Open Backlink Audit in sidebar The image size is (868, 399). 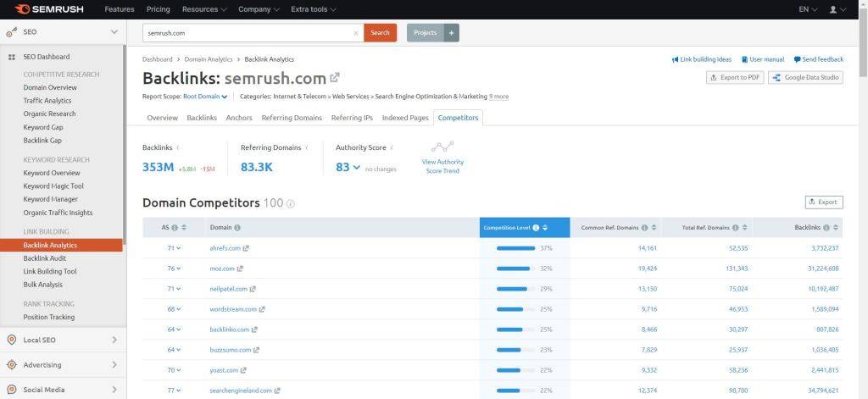coord(45,258)
